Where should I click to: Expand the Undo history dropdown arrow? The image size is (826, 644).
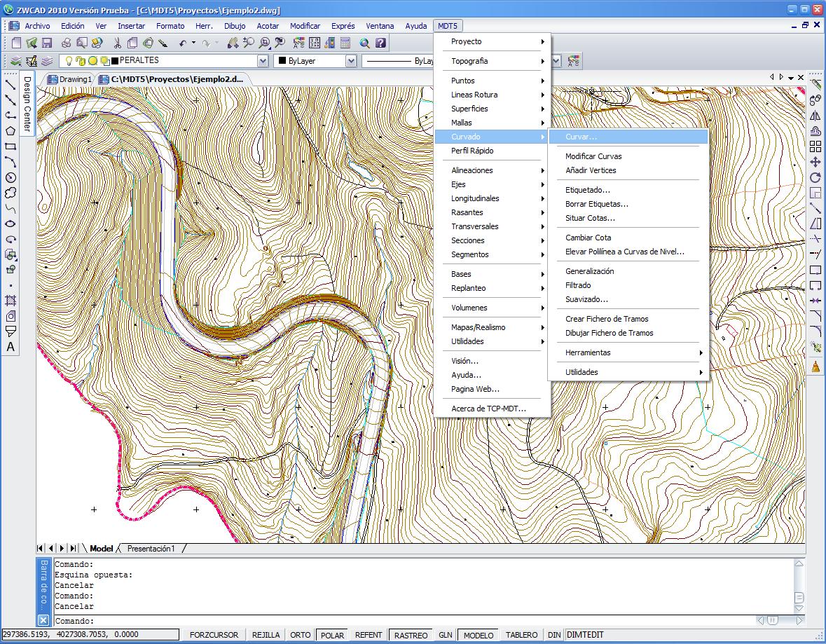coord(194,43)
